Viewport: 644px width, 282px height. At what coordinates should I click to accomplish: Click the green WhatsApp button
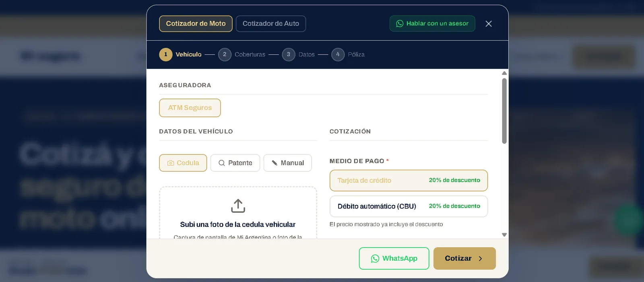394,258
